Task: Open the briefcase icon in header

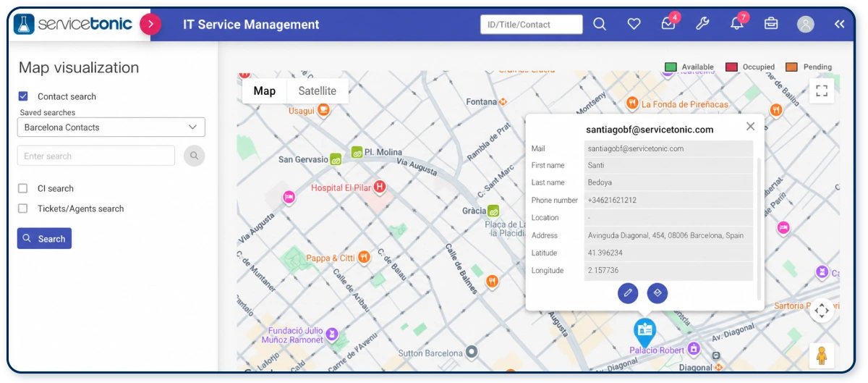Action: [x=771, y=24]
